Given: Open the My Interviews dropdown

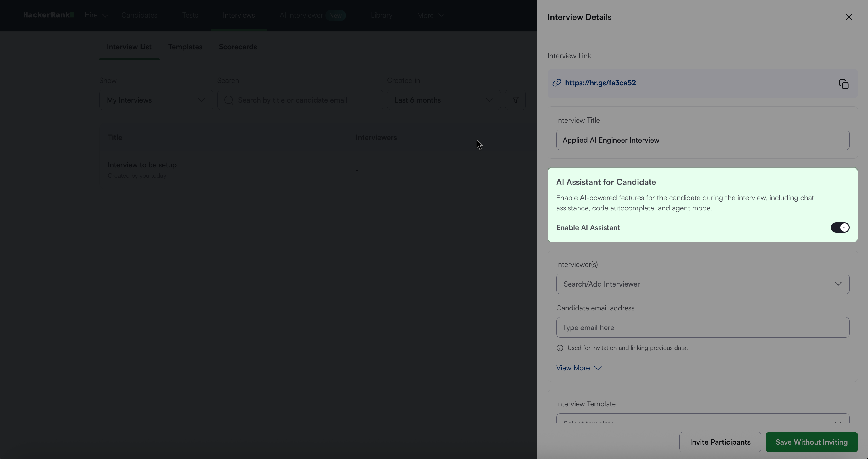Looking at the screenshot, I should pyautogui.click(x=156, y=100).
